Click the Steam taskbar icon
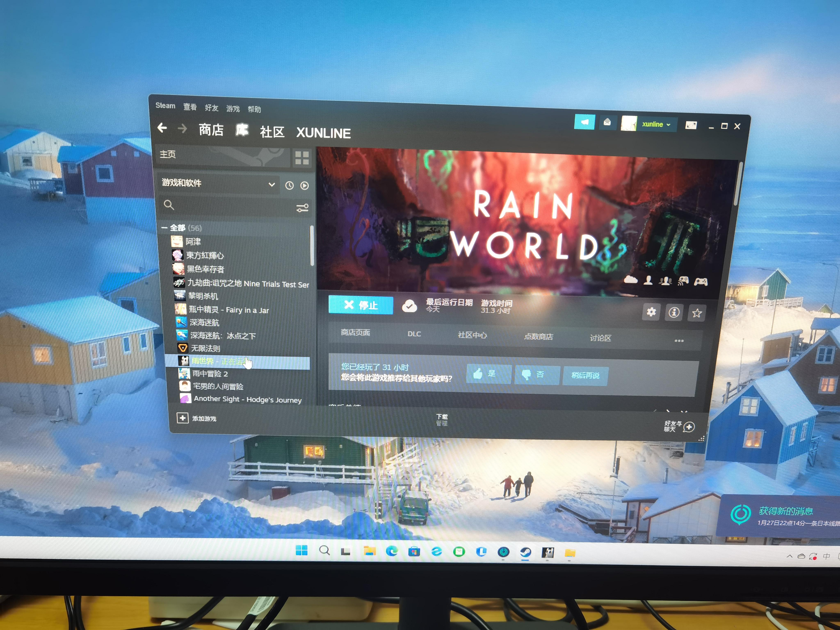This screenshot has width=840, height=630. 526,552
